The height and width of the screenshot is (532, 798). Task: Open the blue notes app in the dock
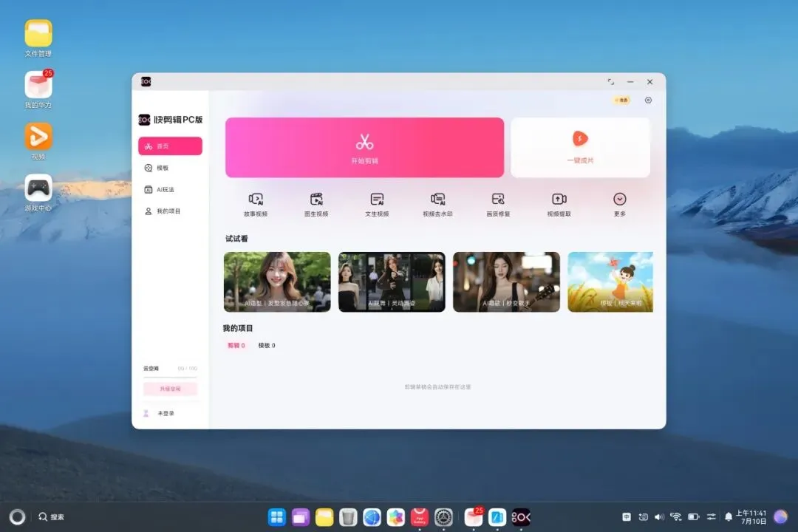(x=497, y=517)
